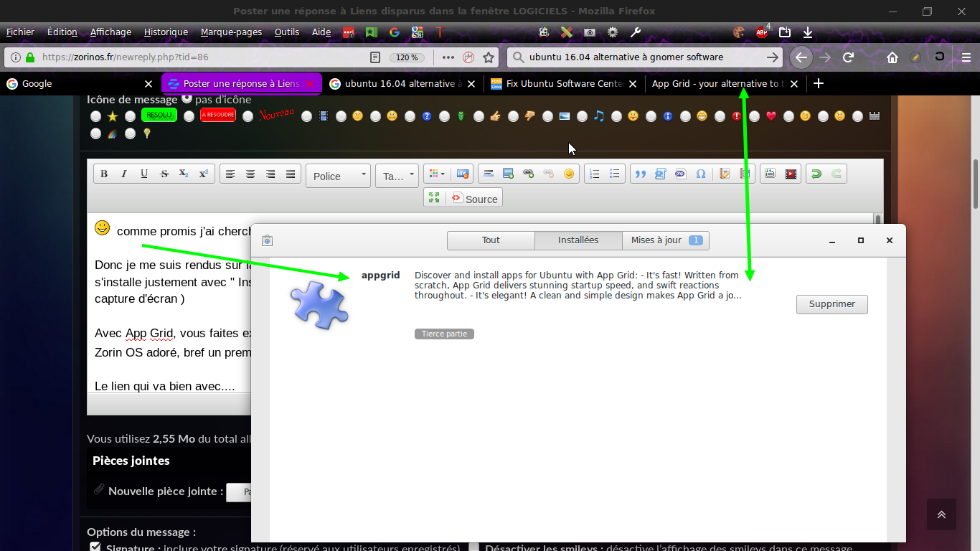Apply strikethrough formatting in the editor toolbar
The image size is (980, 551).
point(164,174)
